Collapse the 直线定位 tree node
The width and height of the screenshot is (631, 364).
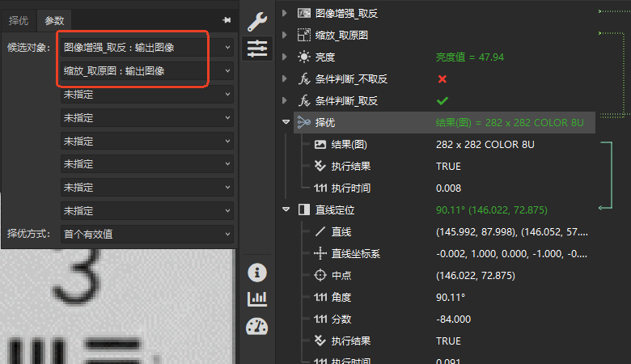(286, 210)
